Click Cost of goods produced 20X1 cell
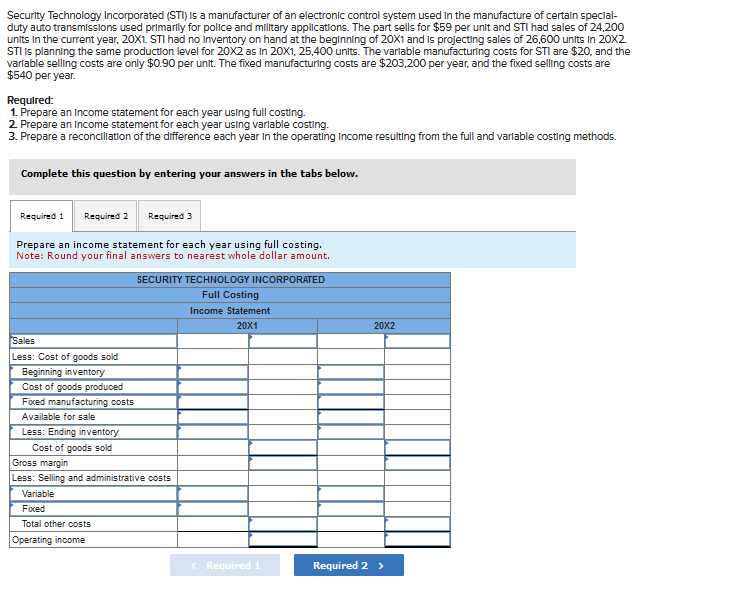 pyautogui.click(x=213, y=387)
